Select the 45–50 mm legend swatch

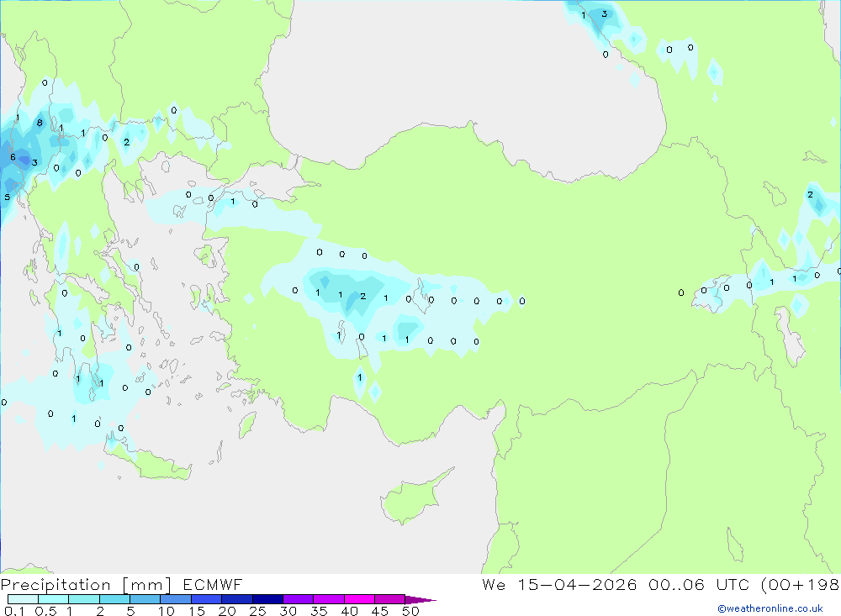[x=389, y=599]
